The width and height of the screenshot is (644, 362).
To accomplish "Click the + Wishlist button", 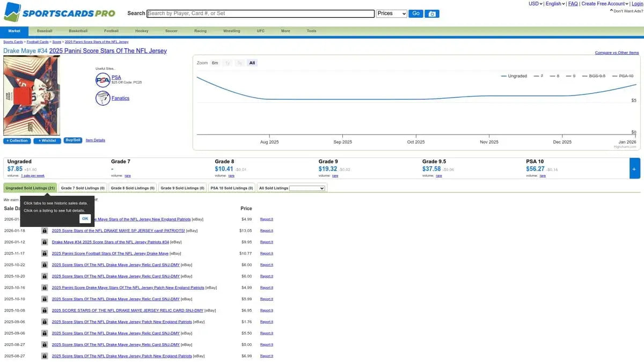I will 47,141.
